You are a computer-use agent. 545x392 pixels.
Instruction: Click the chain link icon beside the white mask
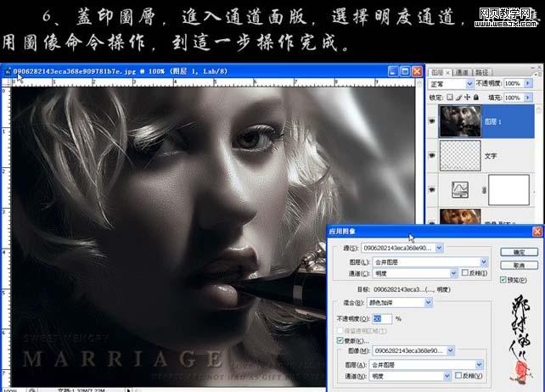point(484,190)
